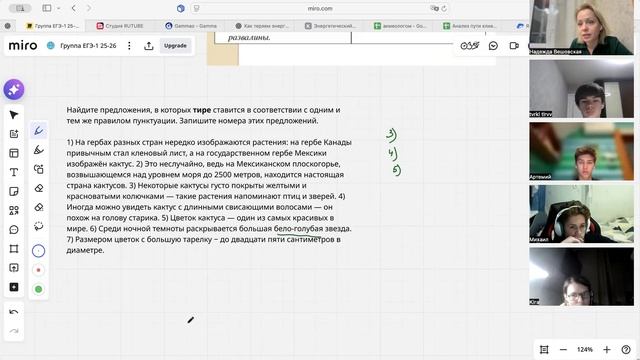
Task: Choose the green pen color
Action: click(x=38, y=289)
